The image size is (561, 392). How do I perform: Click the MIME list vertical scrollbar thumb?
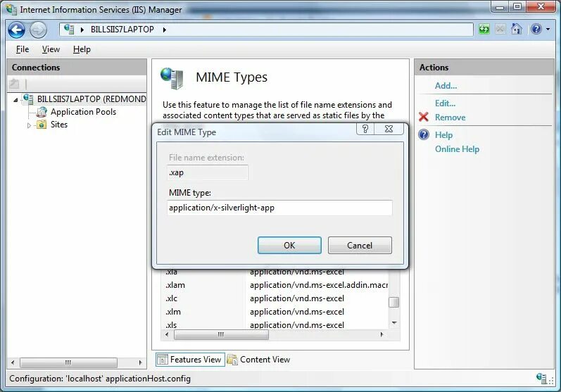394,302
